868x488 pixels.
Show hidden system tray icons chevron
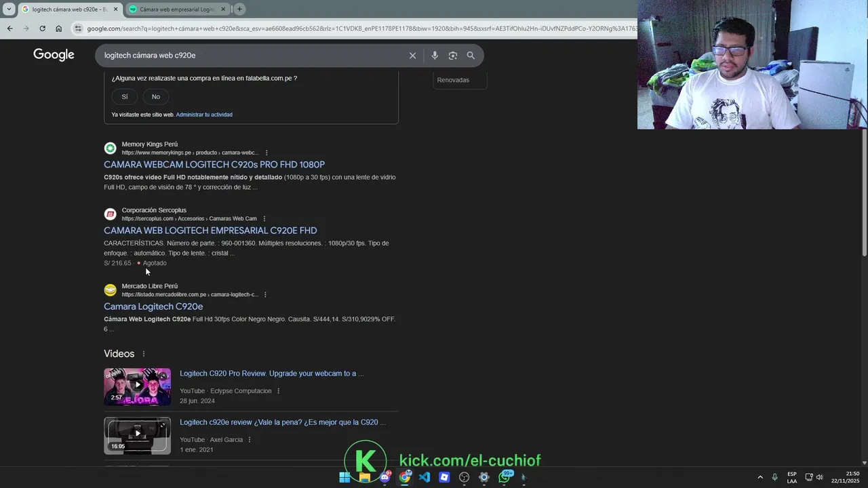[x=760, y=477]
